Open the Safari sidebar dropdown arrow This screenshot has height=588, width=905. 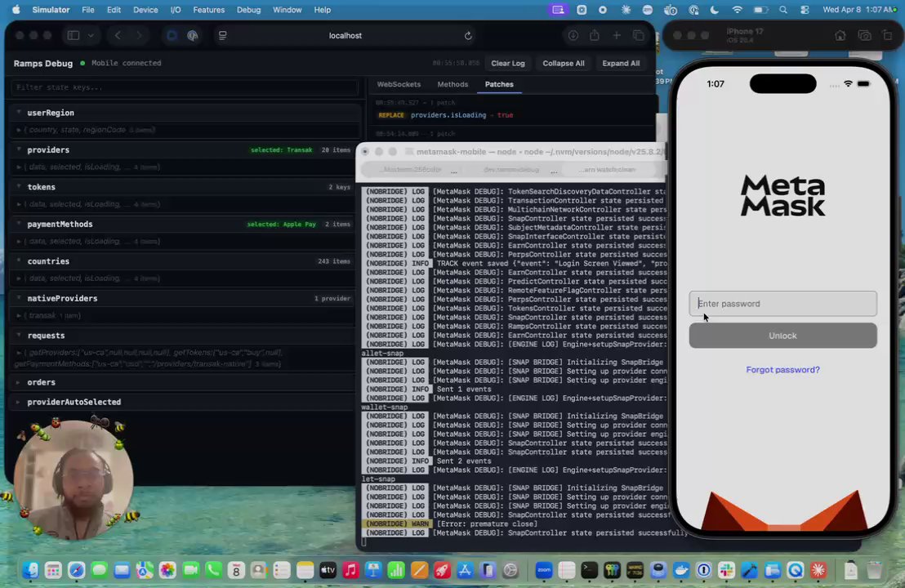click(91, 35)
